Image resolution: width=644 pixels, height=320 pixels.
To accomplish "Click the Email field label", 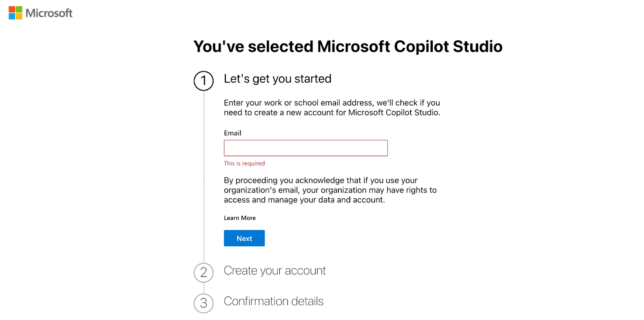I will coord(232,133).
